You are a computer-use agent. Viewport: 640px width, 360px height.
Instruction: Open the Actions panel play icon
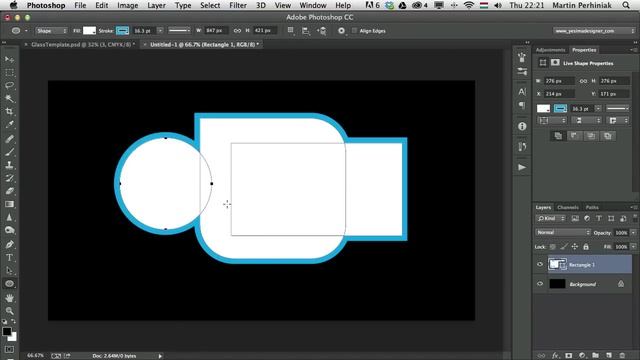pos(522,167)
